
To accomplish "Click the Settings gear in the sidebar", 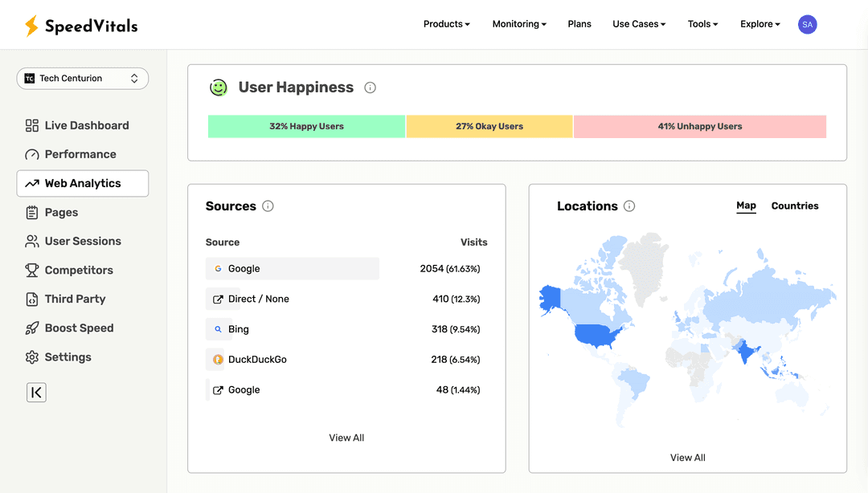I will pos(31,357).
